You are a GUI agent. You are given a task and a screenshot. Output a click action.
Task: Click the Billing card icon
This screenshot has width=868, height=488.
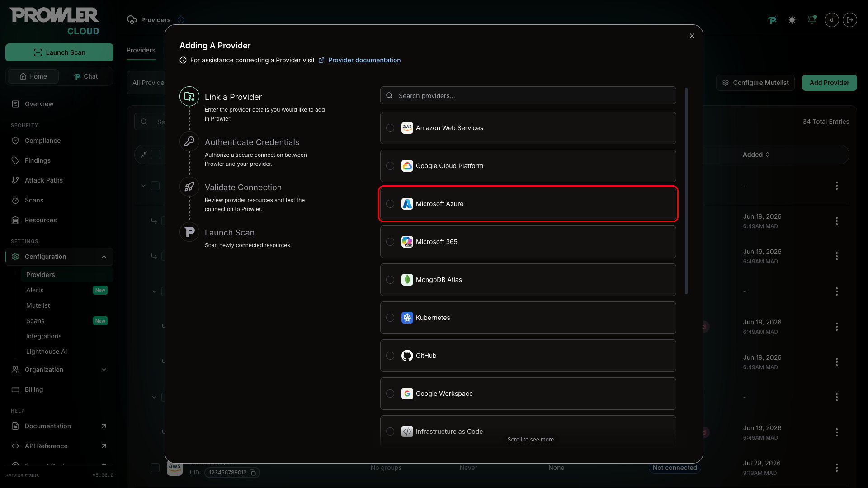(x=15, y=389)
